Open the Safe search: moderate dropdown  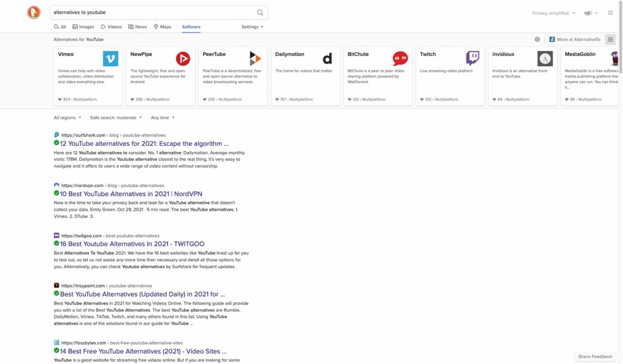pyautogui.click(x=116, y=118)
